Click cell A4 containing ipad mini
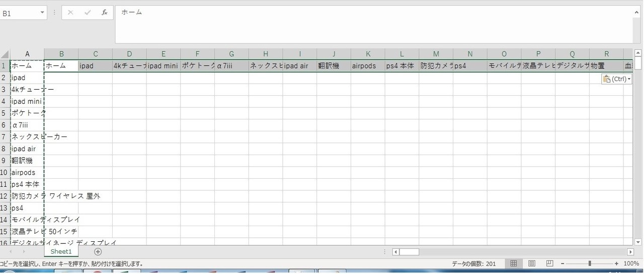 pyautogui.click(x=27, y=101)
